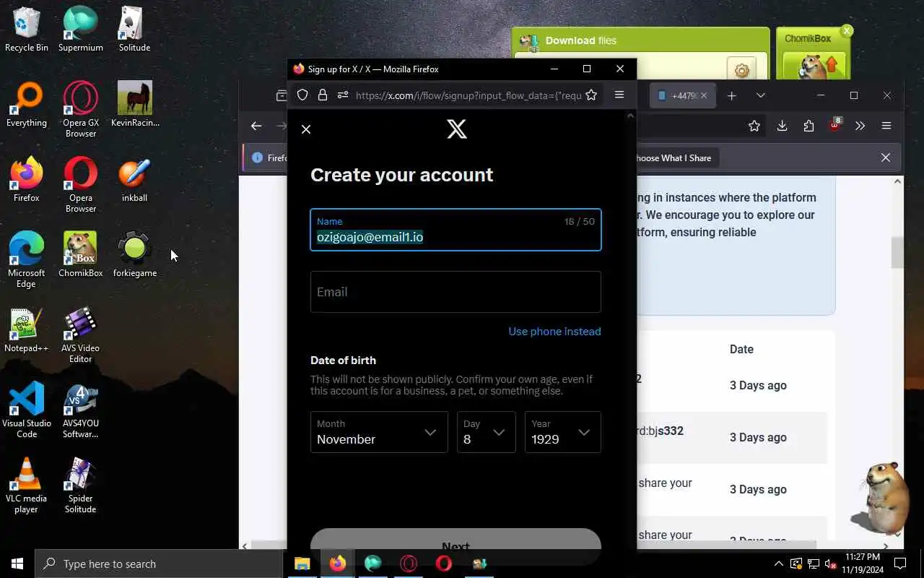
Task: Open Spider Solitaire desktop icon
Action: (81, 485)
